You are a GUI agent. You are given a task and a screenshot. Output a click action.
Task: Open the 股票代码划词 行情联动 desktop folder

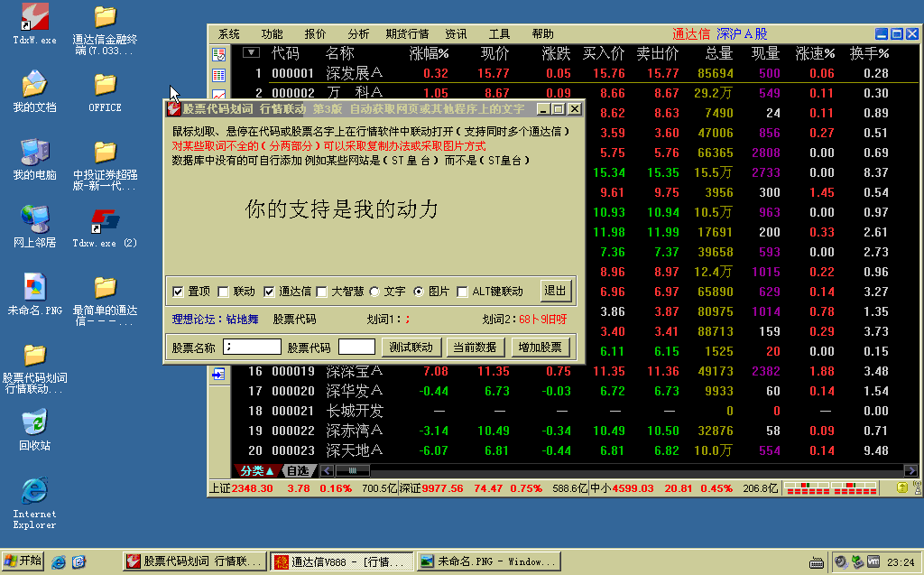point(35,368)
